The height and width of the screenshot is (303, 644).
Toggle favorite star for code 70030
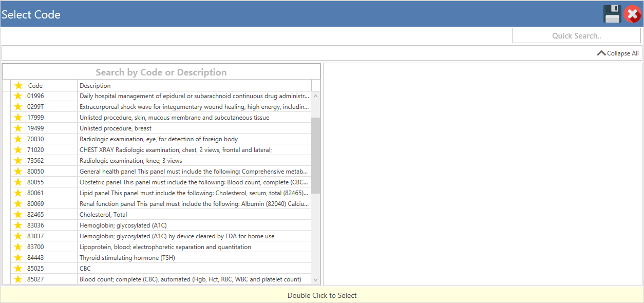pos(18,139)
